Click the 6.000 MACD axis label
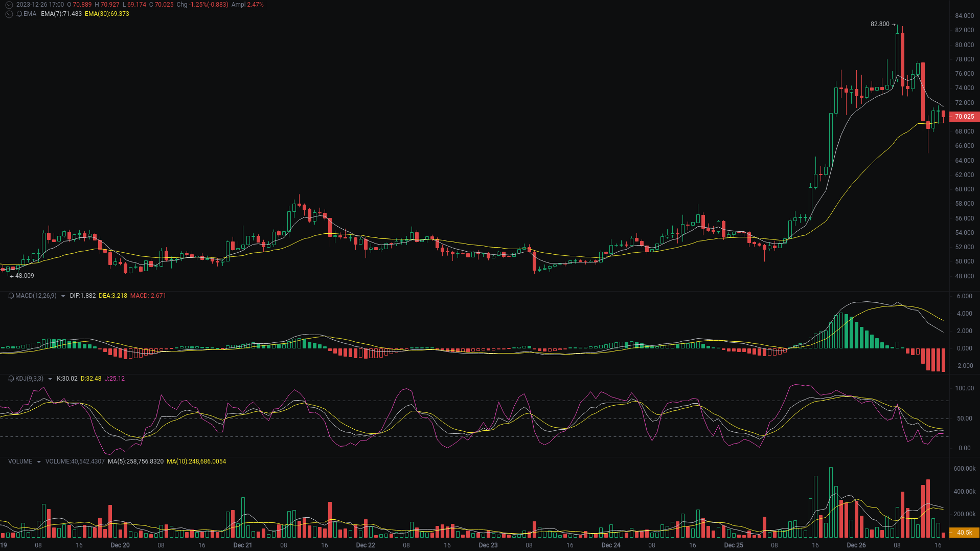Viewport: 980px width, 551px height. tap(965, 296)
